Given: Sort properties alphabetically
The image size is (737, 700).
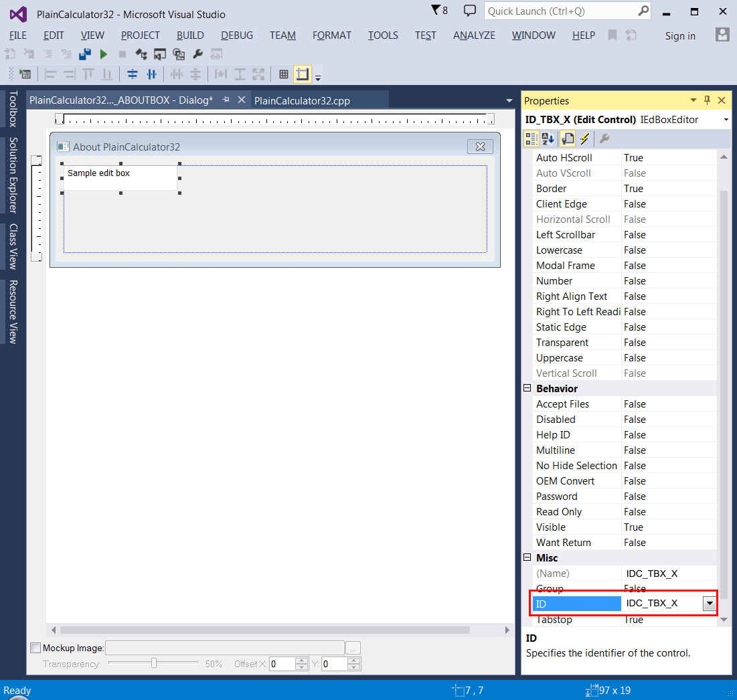Looking at the screenshot, I should click(548, 139).
